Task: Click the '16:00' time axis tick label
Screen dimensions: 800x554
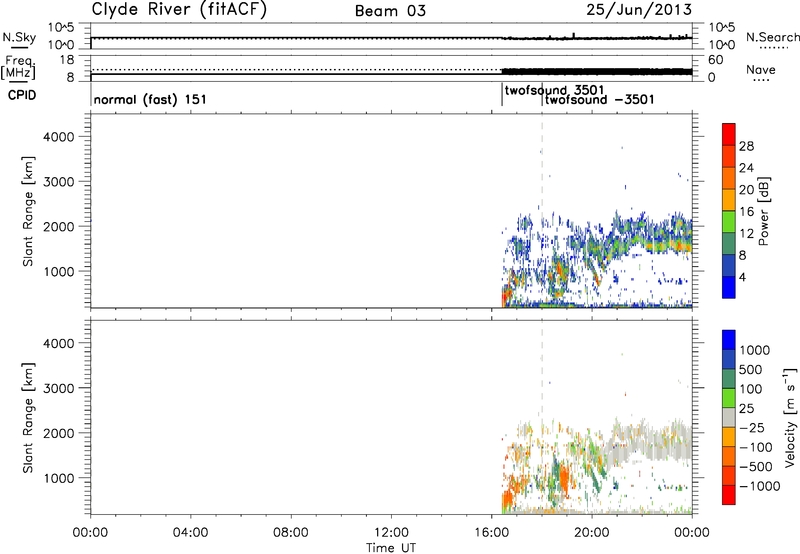Action: [x=491, y=533]
